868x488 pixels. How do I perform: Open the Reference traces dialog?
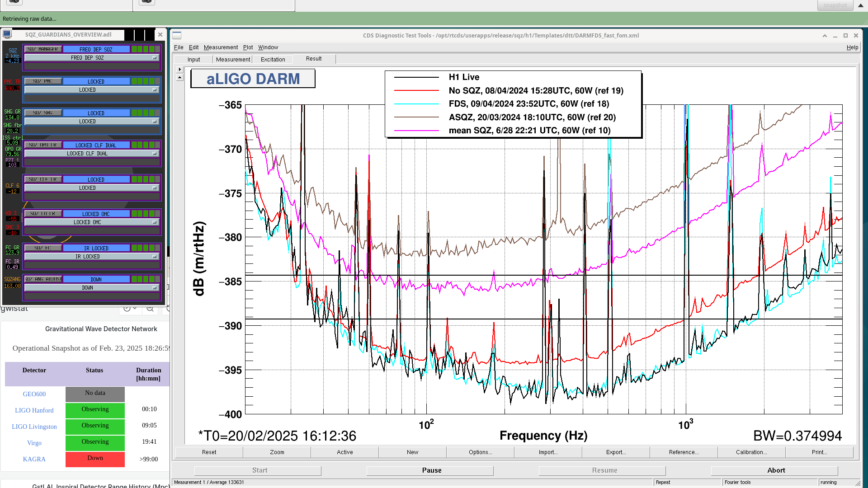tap(684, 452)
